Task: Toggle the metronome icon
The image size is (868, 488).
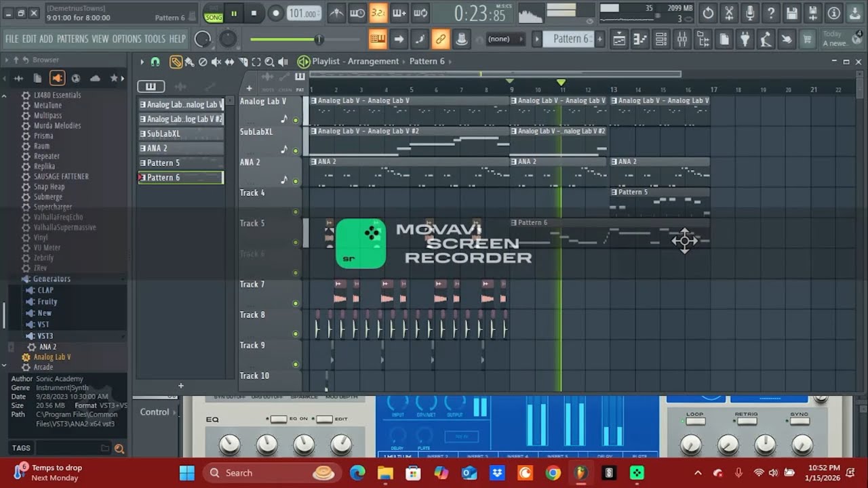Action: pyautogui.click(x=336, y=13)
